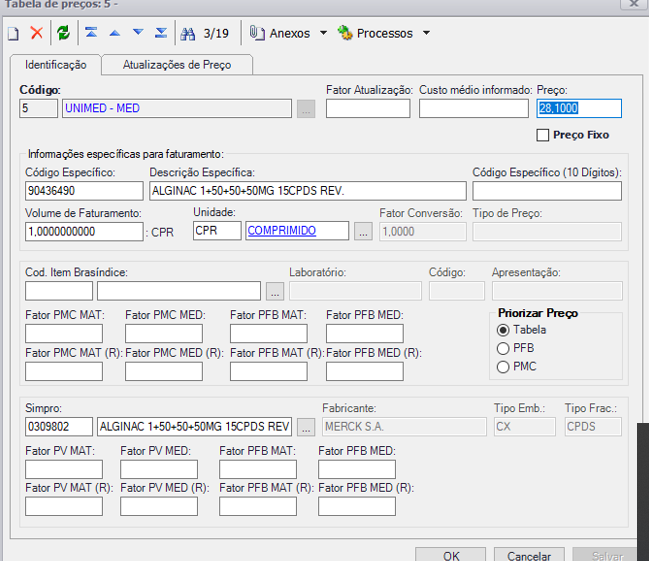Click the Unidade code field CPR
649x561 pixels.
tap(217, 231)
